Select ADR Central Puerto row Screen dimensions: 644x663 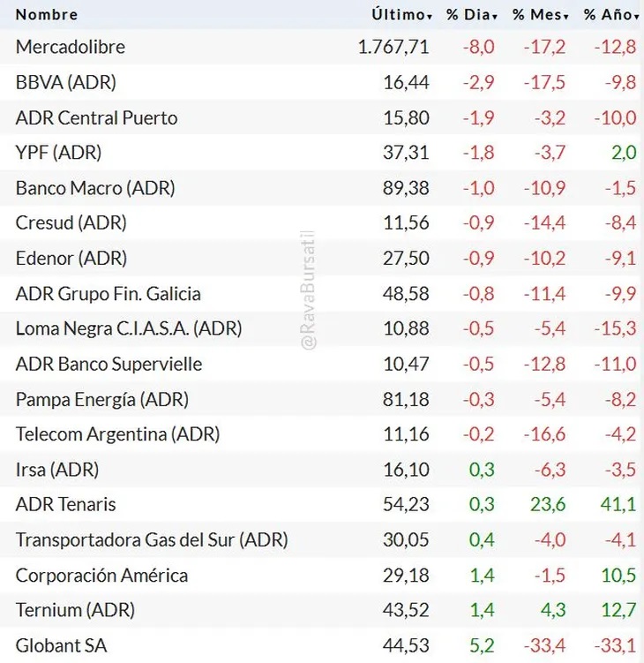tap(96, 117)
